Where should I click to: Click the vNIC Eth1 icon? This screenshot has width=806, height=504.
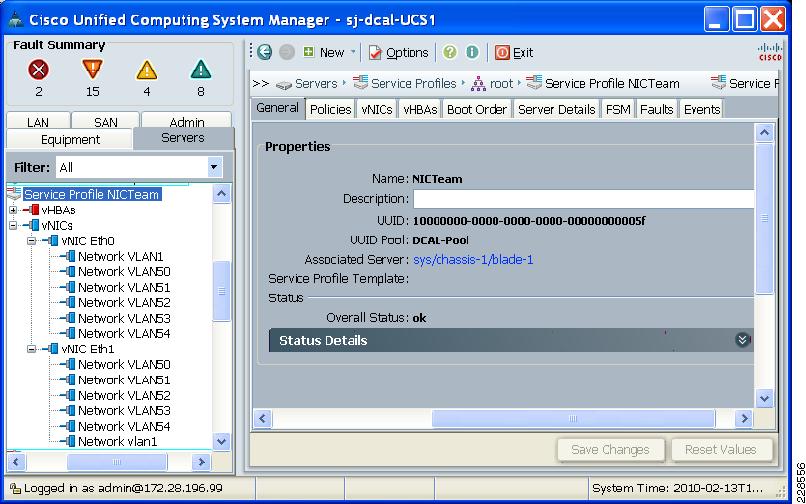click(x=50, y=349)
